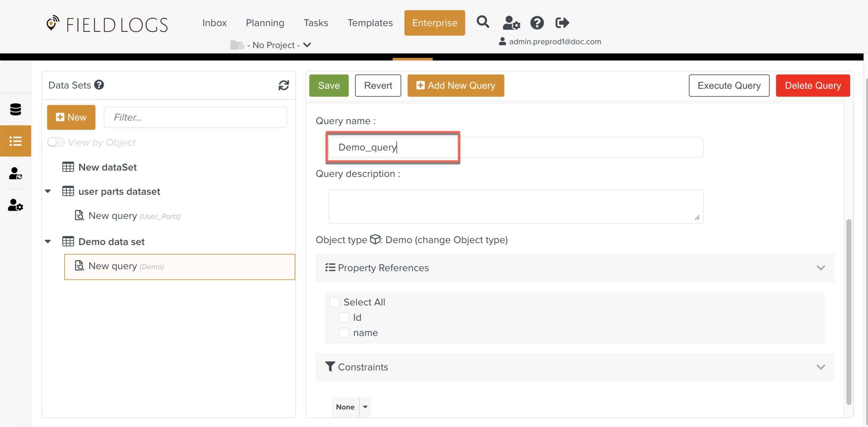
Task: Toggle the View by Object switch
Action: click(x=56, y=142)
